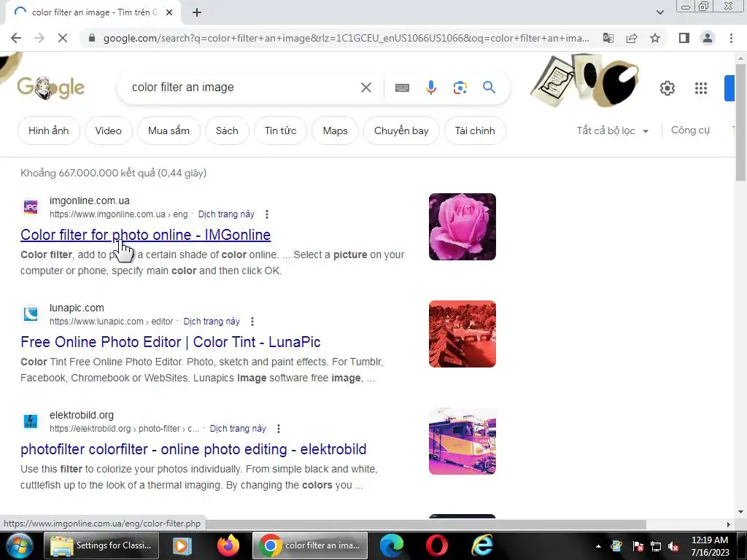Open Settings for Classic taskbar window
This screenshot has height=560, width=747.
click(x=101, y=545)
